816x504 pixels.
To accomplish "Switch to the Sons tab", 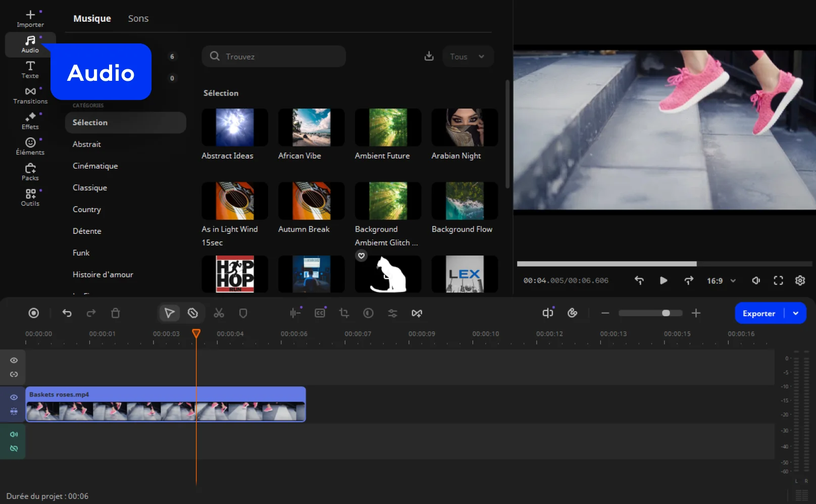I will coord(138,19).
